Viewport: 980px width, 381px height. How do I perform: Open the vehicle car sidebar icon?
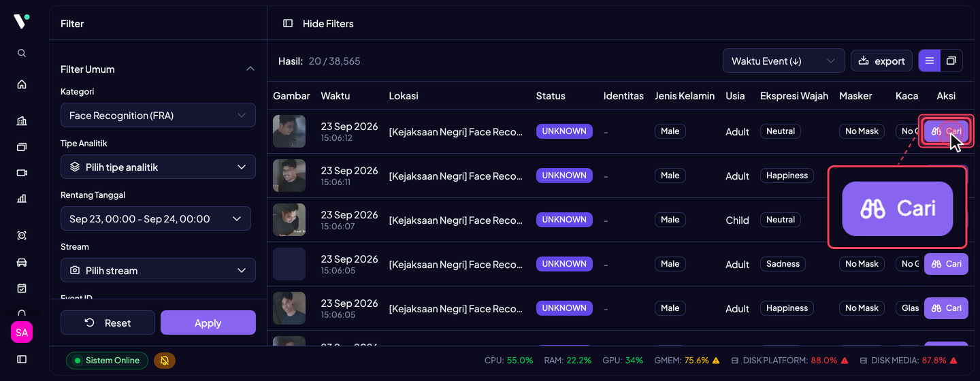click(x=22, y=262)
